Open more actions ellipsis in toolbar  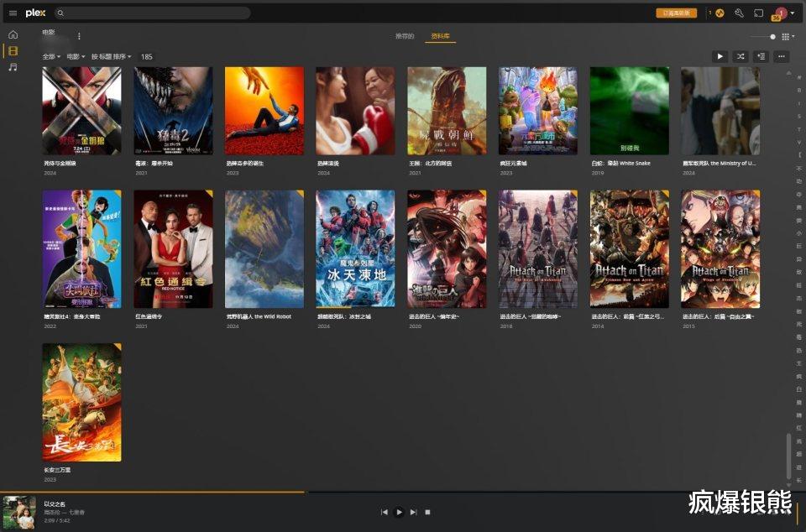pyautogui.click(x=782, y=56)
